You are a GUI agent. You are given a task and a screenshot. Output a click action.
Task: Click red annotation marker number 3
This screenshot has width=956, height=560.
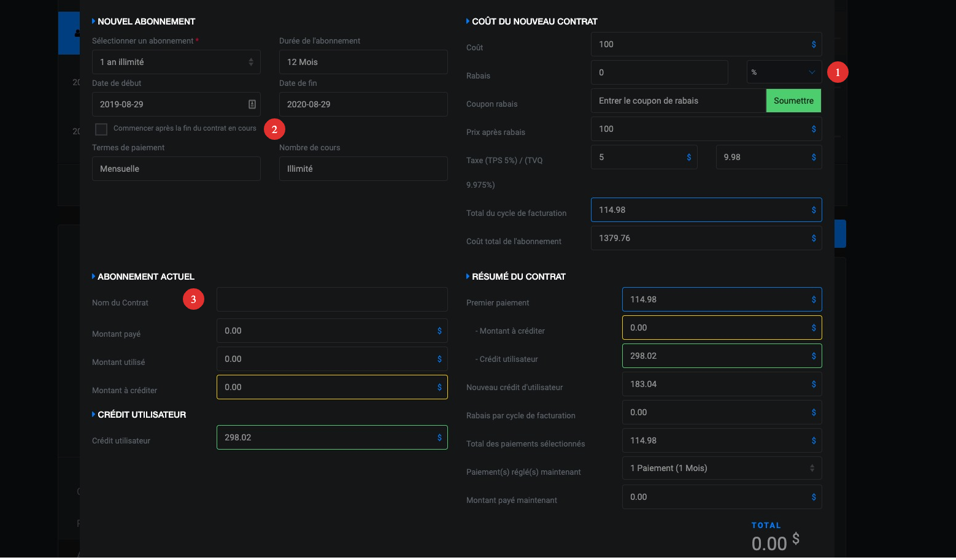coord(193,299)
